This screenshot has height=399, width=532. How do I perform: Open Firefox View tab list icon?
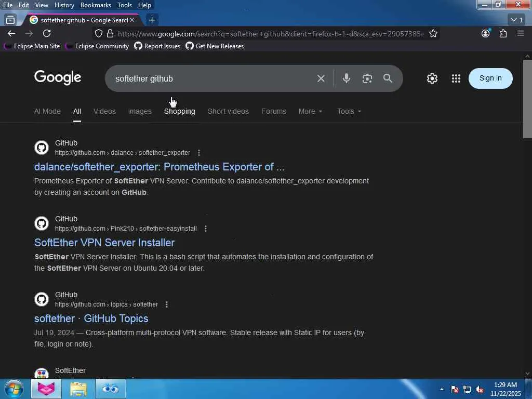point(10,20)
